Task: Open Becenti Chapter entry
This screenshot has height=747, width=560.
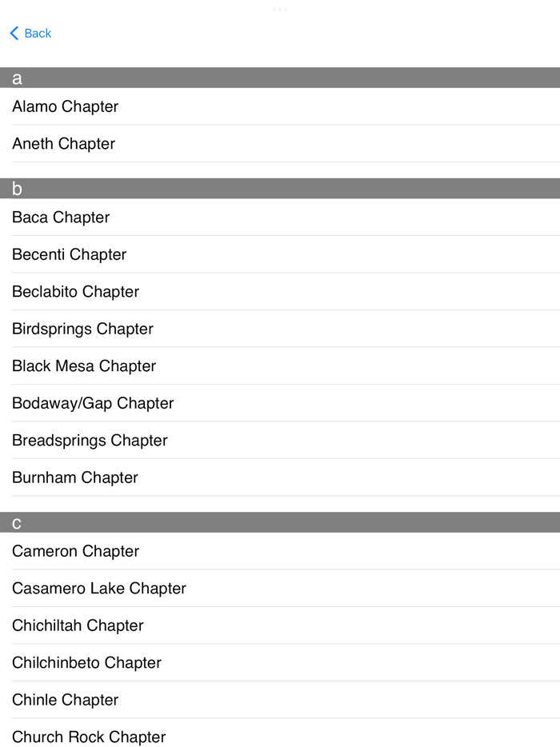Action: point(69,254)
